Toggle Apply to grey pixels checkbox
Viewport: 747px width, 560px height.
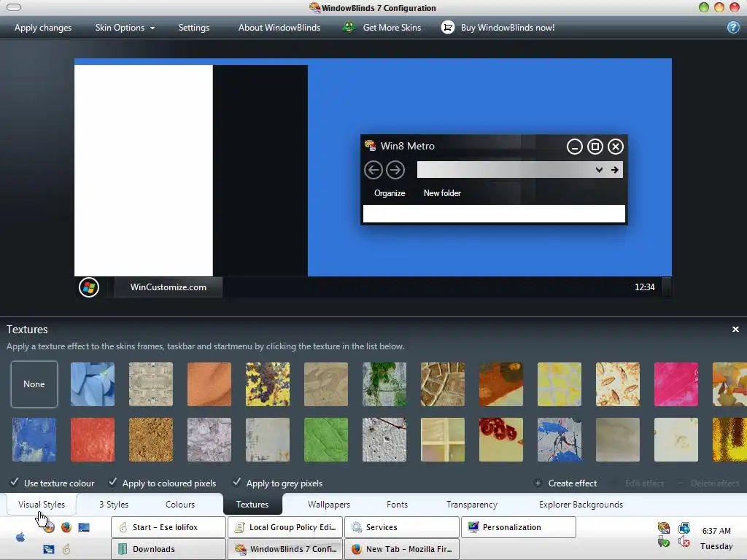[x=236, y=483]
